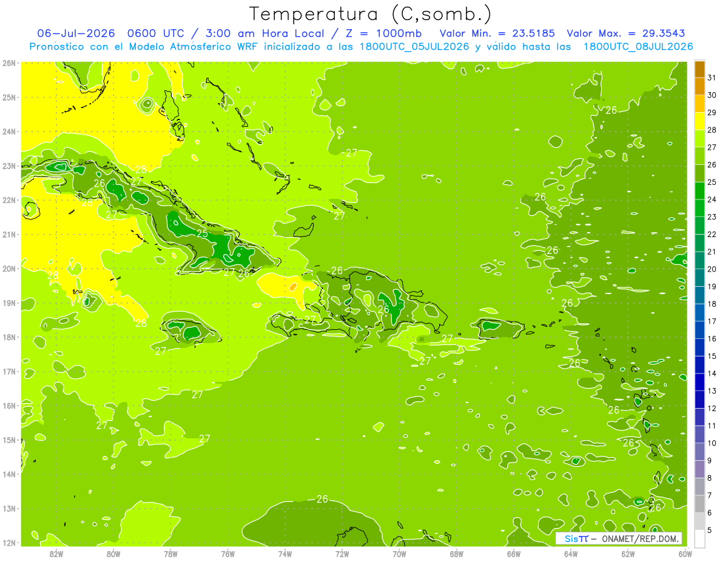
Task: Click the '70W' longitude axis label
Action: pyautogui.click(x=399, y=554)
